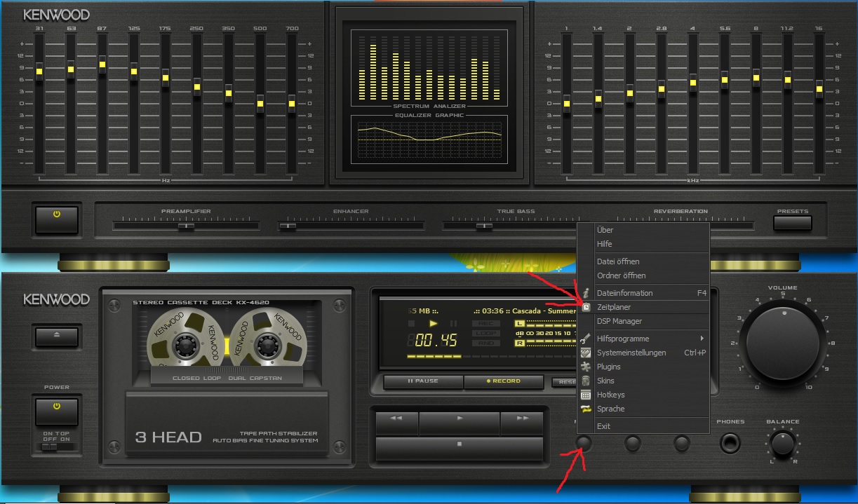Click the leftmost round button below the menu

click(583, 442)
